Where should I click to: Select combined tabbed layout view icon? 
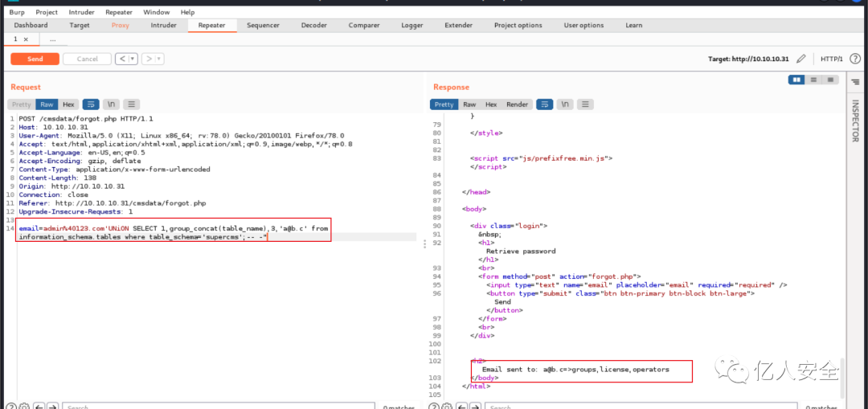click(x=829, y=80)
